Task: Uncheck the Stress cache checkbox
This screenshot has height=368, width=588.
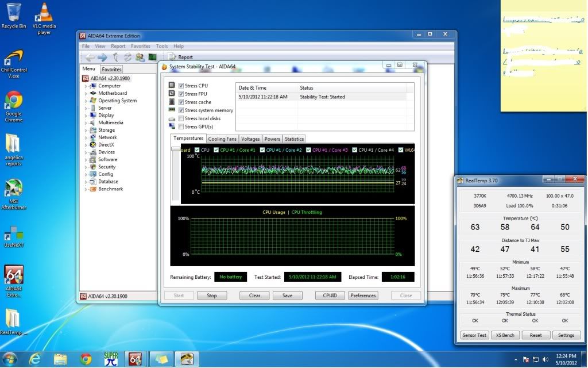Action: [181, 102]
